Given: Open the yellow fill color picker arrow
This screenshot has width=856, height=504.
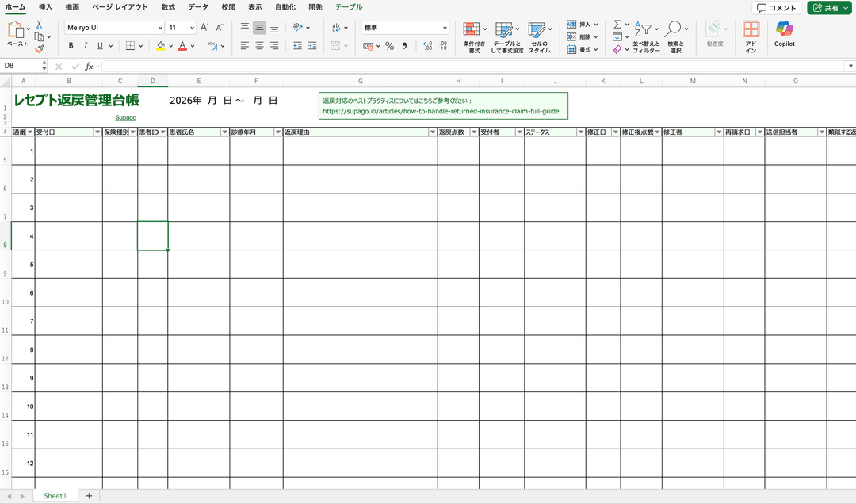Looking at the screenshot, I should (170, 46).
